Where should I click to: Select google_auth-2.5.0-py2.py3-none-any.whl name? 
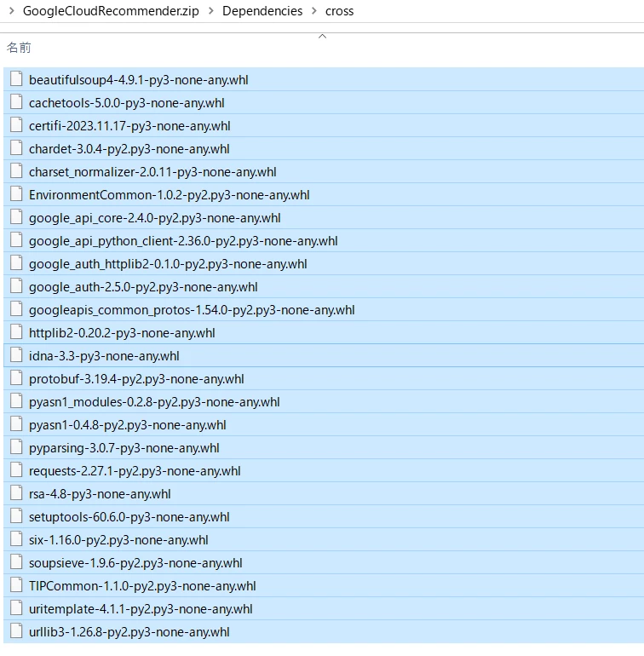143,287
